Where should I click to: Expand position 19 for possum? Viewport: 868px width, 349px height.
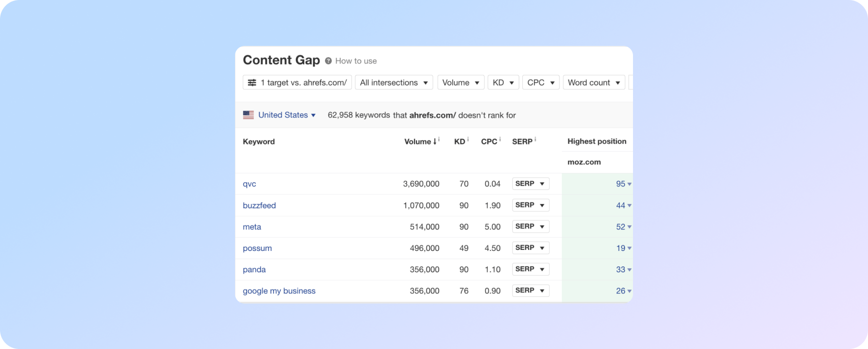623,248
